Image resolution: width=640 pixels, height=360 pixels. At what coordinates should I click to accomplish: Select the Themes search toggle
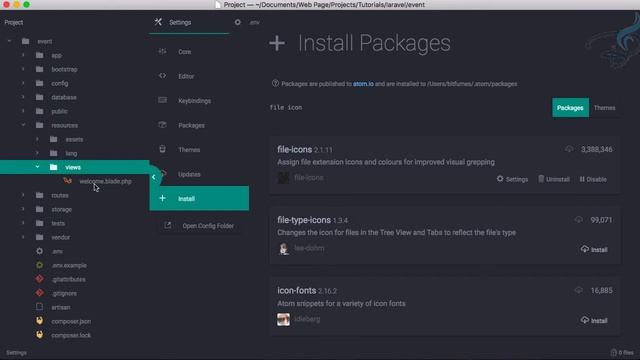[x=604, y=108]
